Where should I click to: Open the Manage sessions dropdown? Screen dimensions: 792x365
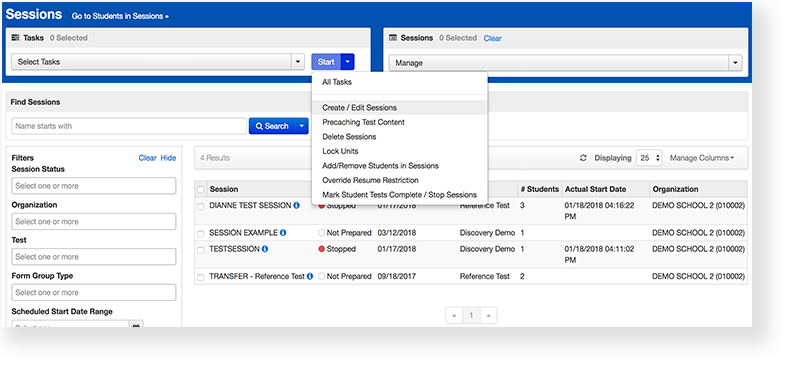pos(565,63)
